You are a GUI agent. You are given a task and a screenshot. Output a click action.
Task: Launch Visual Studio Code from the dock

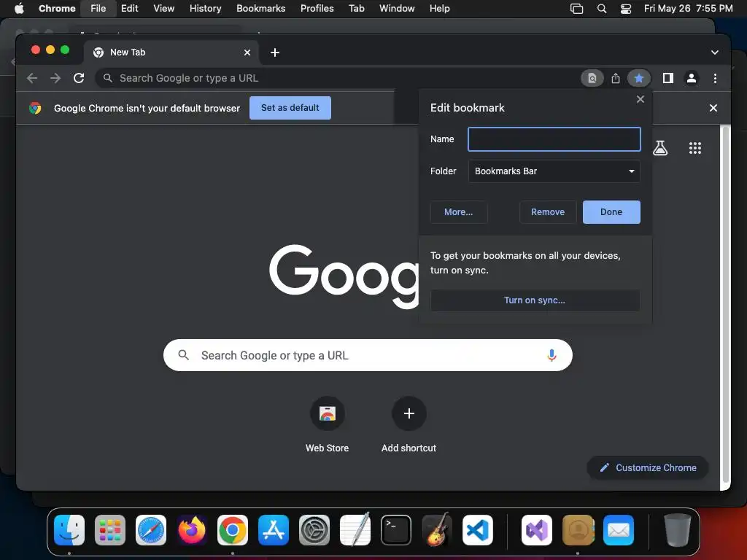[x=478, y=530]
